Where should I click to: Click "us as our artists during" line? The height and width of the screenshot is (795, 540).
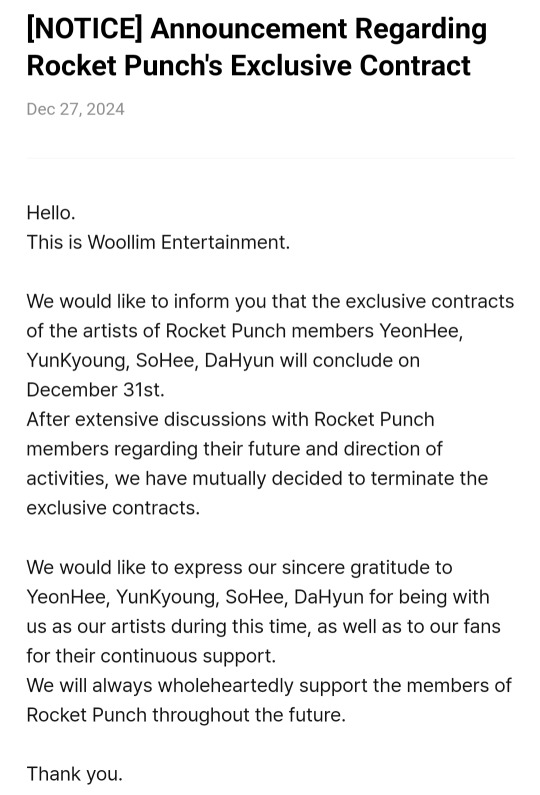tap(264, 627)
